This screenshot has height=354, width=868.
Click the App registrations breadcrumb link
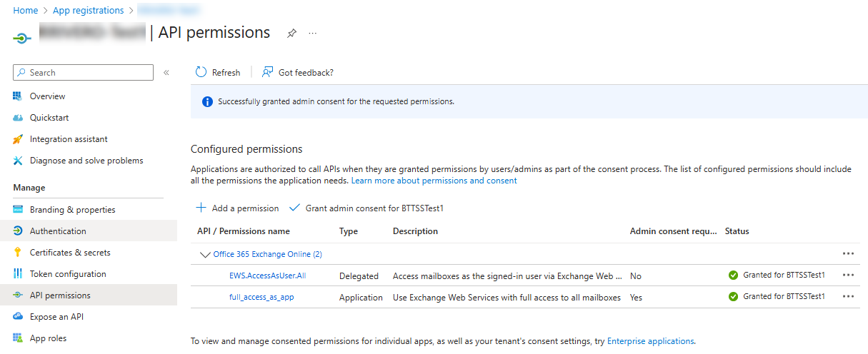click(x=88, y=11)
